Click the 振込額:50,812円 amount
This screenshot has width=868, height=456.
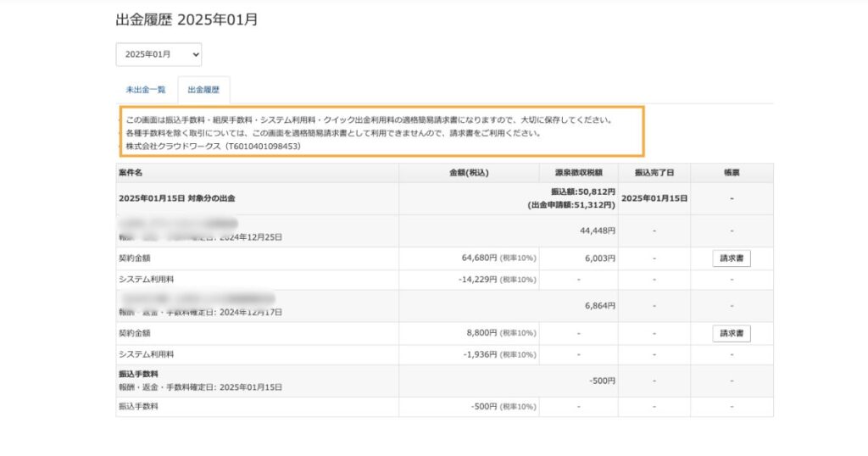(583, 192)
